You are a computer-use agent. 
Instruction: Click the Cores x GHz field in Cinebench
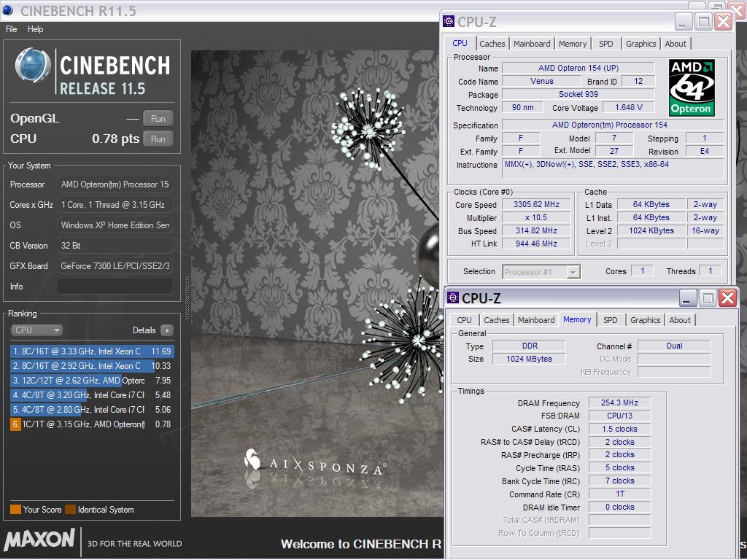pyautogui.click(x=115, y=205)
